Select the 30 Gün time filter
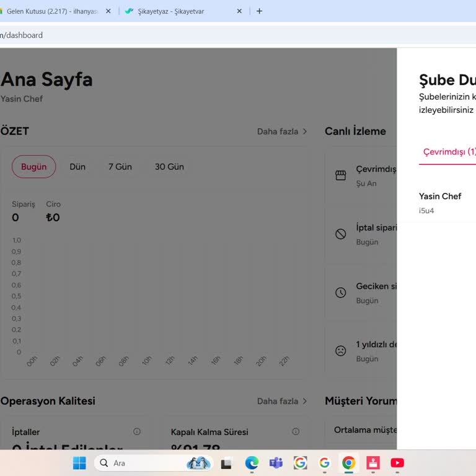 [x=169, y=167]
